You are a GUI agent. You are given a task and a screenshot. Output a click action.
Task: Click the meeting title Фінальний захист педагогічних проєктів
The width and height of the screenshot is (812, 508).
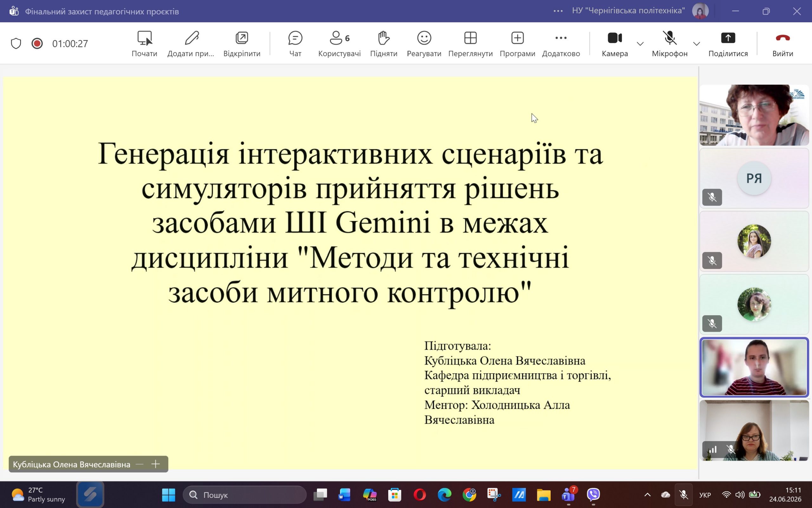tap(102, 11)
